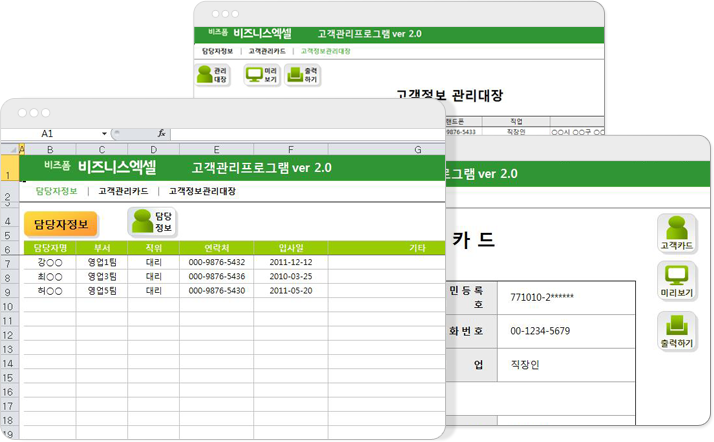Click the 관리대장 icon in back window
Image resolution: width=714 pixels, height=442 pixels.
click(213, 75)
